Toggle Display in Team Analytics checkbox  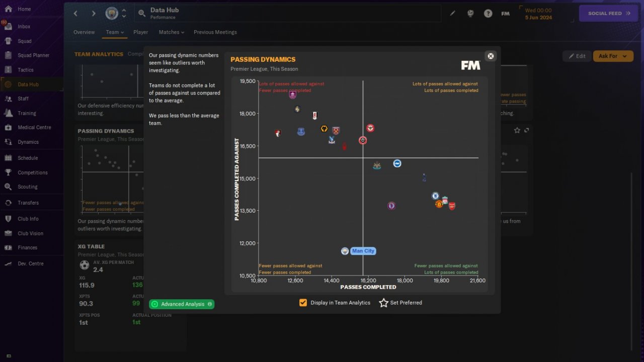tap(303, 303)
